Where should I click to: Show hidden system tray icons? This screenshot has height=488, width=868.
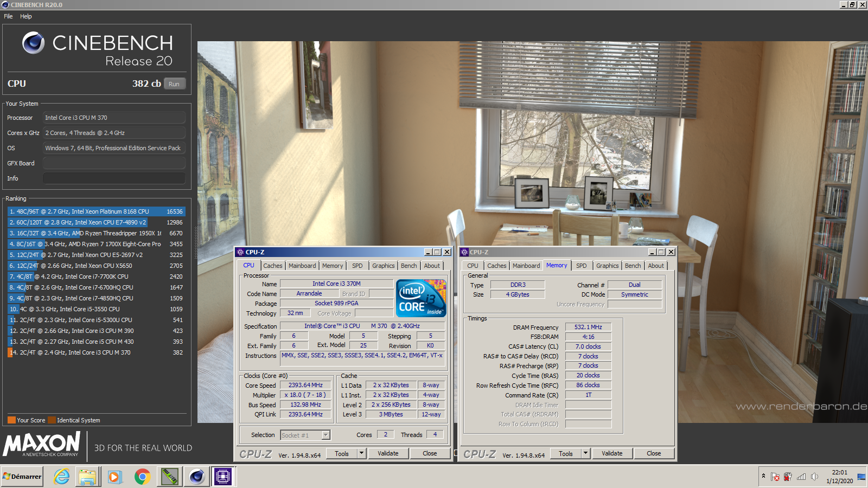tap(763, 476)
